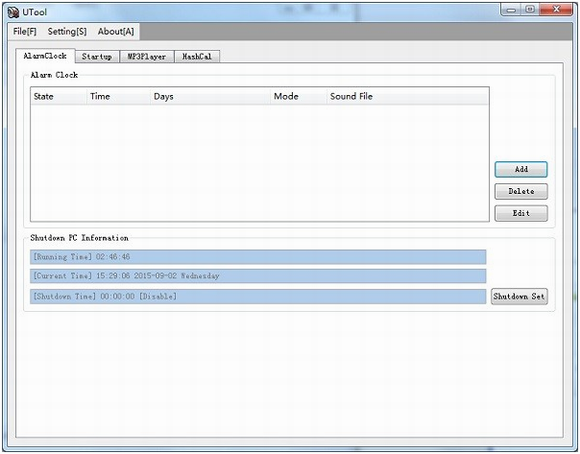Click the Days column header

(x=210, y=97)
